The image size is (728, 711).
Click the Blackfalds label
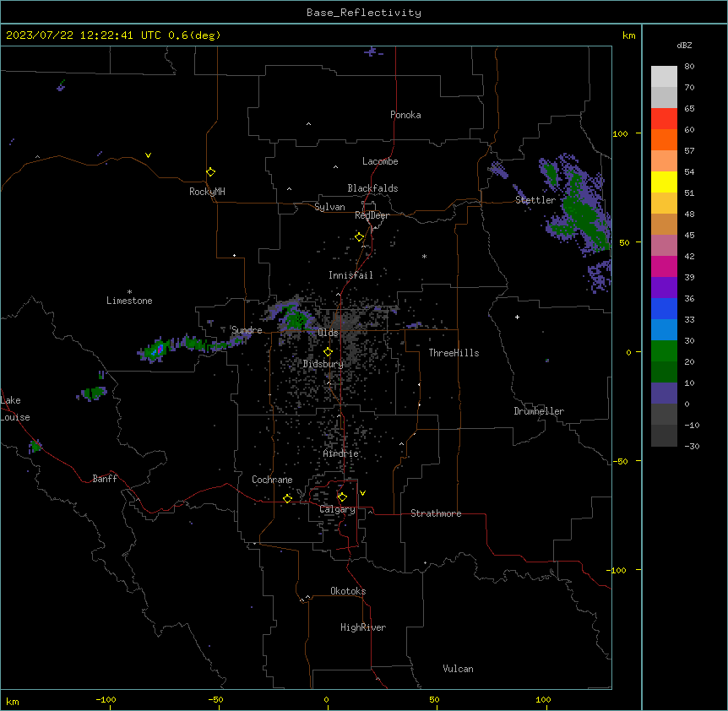372,188
